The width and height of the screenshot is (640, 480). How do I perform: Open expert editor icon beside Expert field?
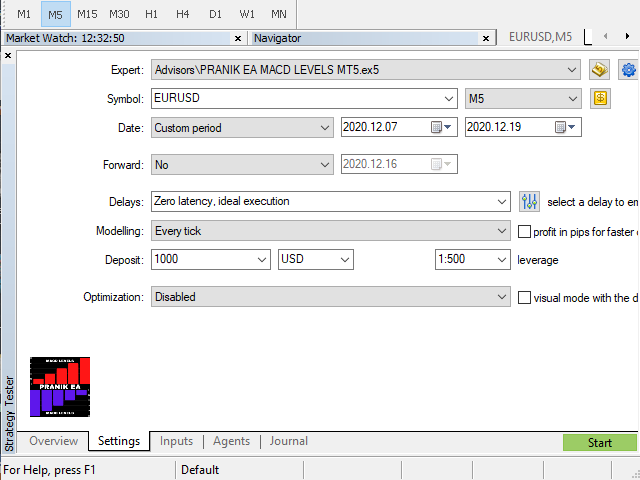599,70
